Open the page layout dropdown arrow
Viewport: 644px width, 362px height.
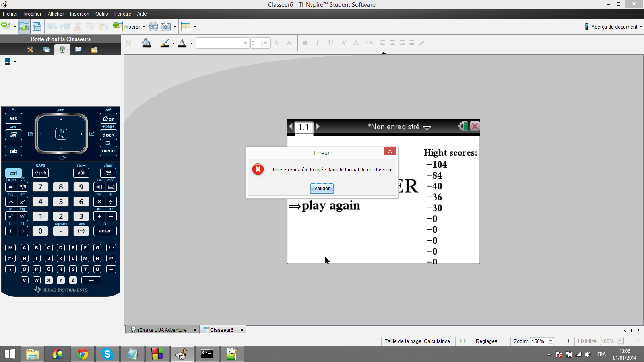[194, 27]
